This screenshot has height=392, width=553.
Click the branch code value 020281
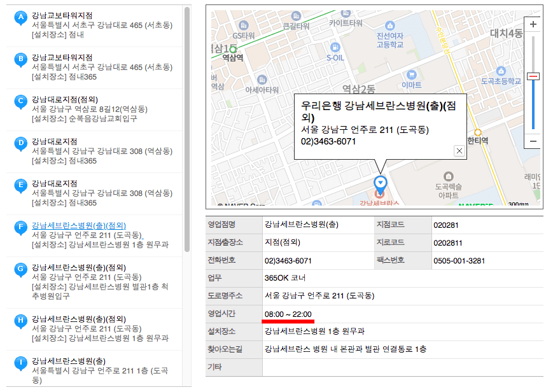coord(446,225)
